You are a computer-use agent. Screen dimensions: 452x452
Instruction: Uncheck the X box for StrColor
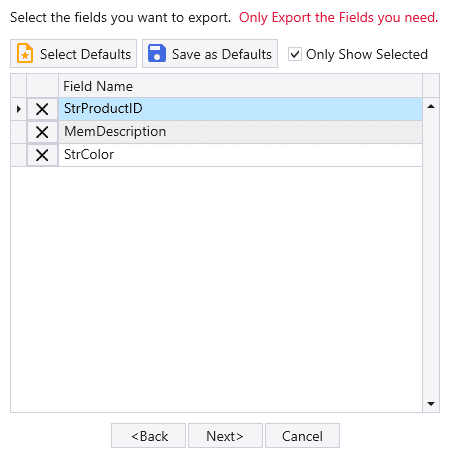42,155
